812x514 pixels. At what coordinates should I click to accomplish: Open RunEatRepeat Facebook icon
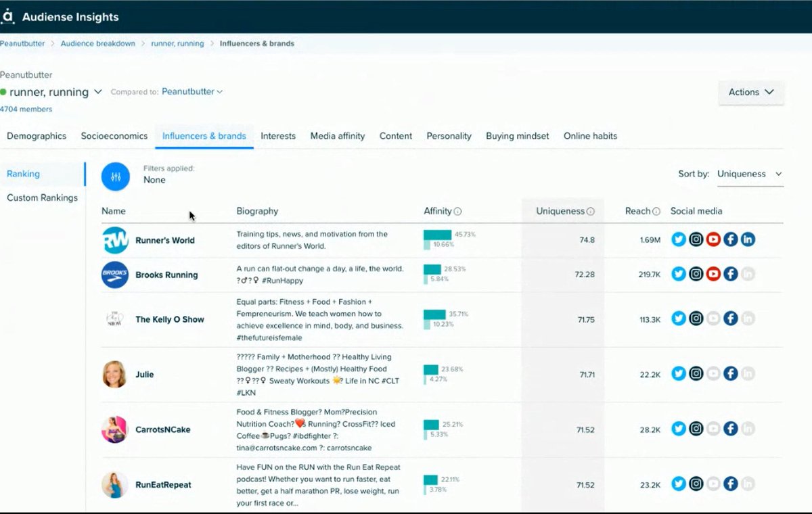(x=731, y=484)
